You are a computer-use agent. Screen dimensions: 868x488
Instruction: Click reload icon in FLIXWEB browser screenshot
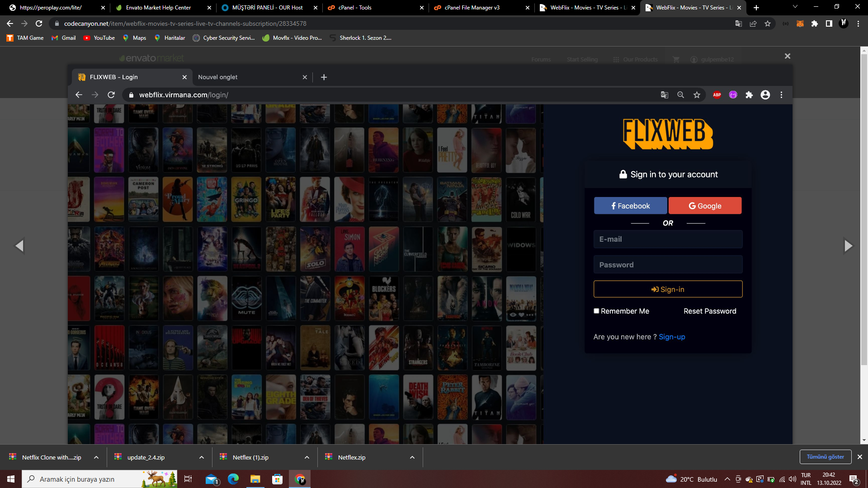pyautogui.click(x=111, y=95)
